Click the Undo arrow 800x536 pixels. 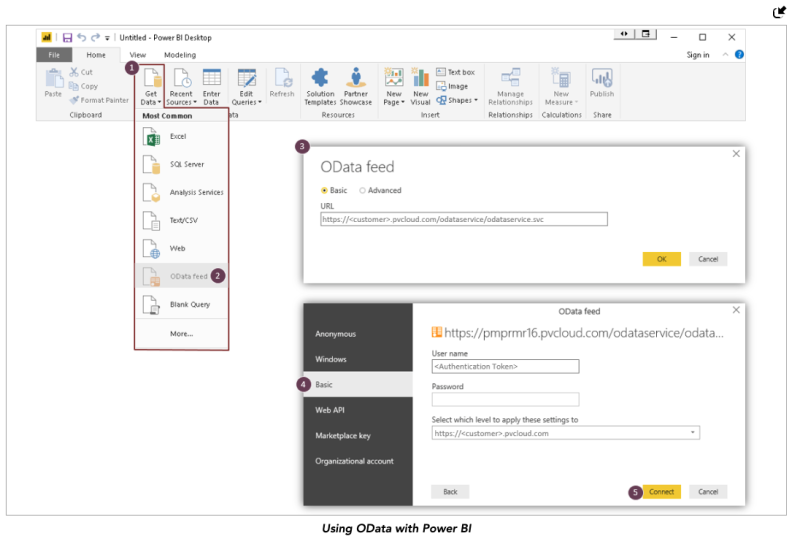click(x=82, y=37)
